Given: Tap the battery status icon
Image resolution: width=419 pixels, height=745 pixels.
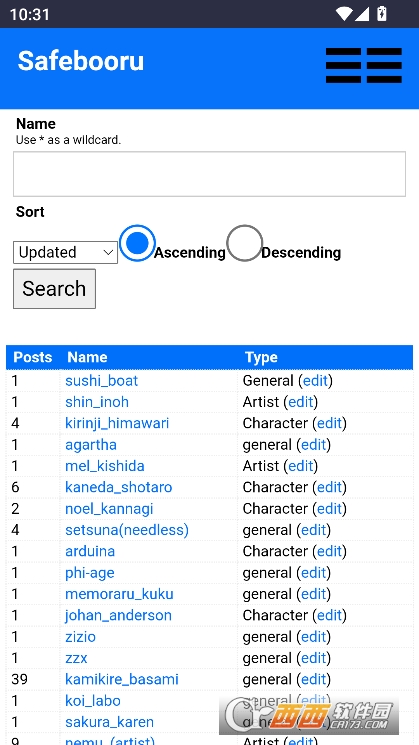Looking at the screenshot, I should pyautogui.click(x=381, y=14).
